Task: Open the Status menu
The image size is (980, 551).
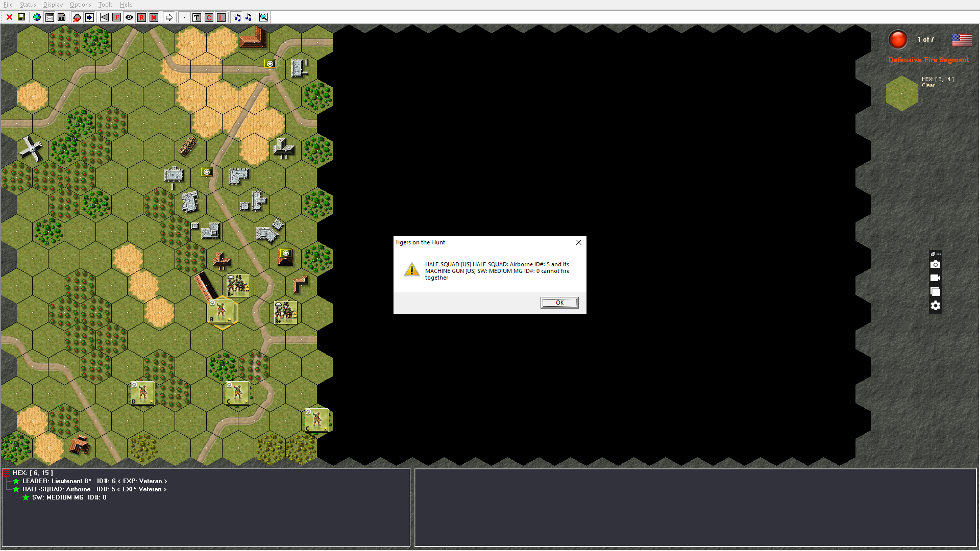Action: (28, 5)
